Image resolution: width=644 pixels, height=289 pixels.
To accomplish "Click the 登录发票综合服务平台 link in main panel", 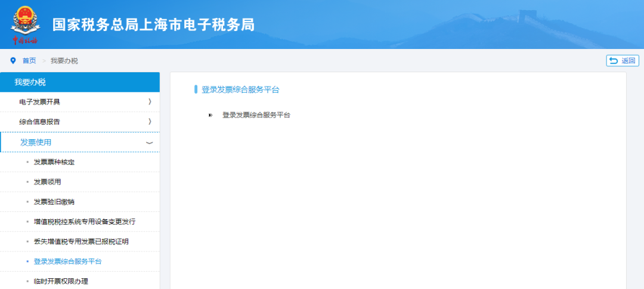I will [x=256, y=115].
